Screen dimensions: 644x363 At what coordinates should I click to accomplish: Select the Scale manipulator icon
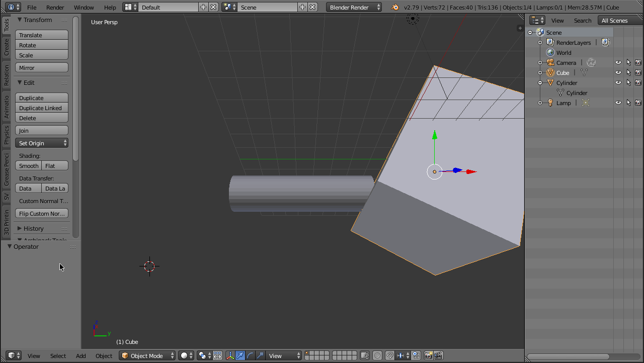point(260,355)
